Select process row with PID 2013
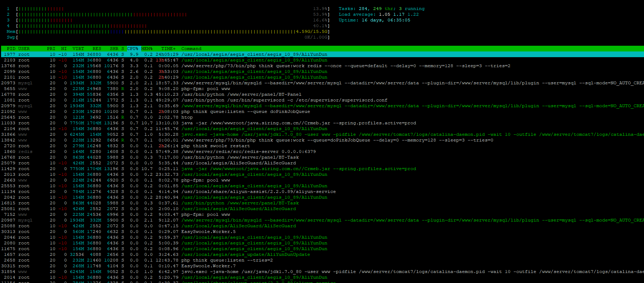 coord(322,174)
